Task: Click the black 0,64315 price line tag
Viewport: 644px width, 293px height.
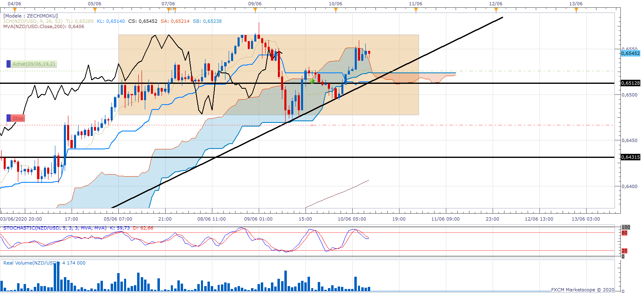Action: (631, 157)
